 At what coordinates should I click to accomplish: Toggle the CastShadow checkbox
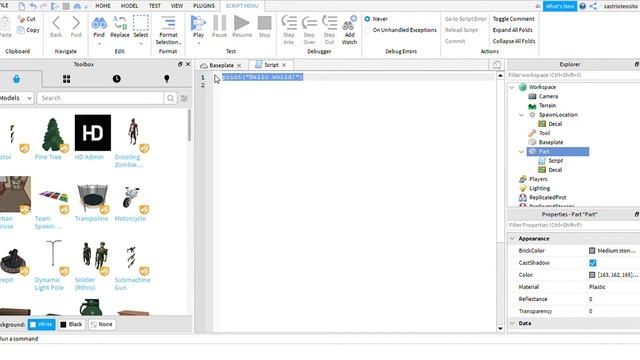pyautogui.click(x=593, y=263)
